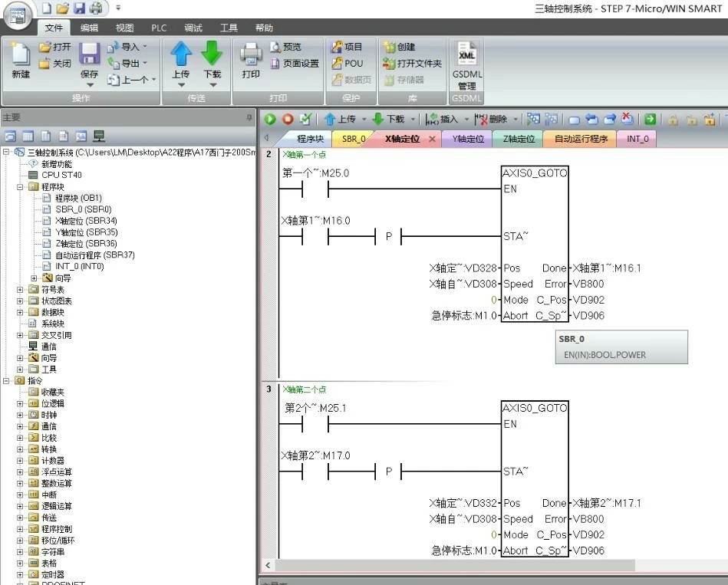Image resolution: width=728 pixels, height=585 pixels.
Task: Click the ribbon Upload (上传) blue arrow
Action: click(x=181, y=53)
